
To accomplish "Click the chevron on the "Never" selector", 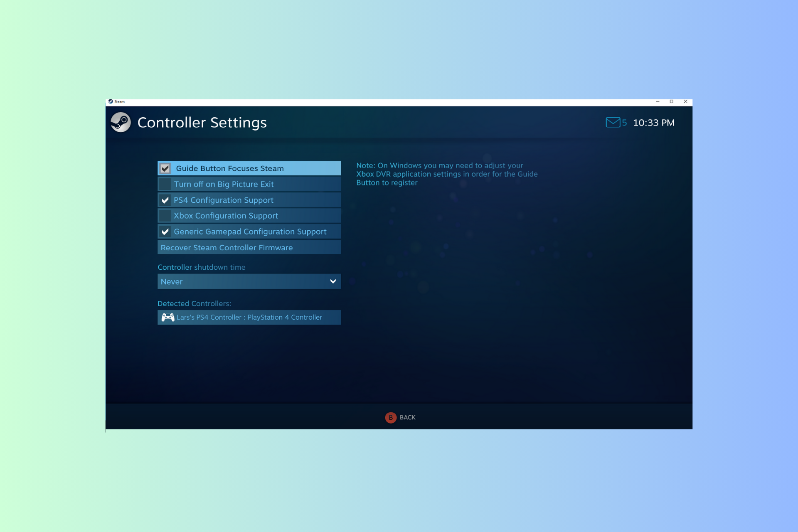I will 332,281.
